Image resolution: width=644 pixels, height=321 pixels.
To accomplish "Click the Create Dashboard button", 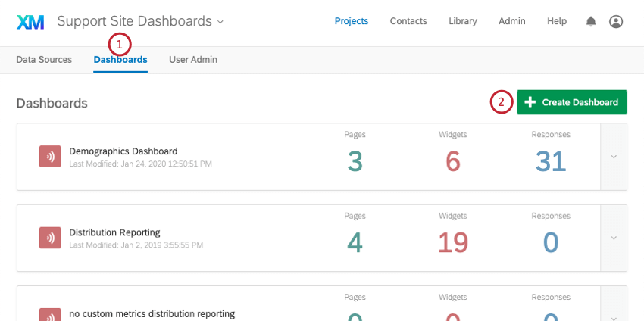I will click(572, 102).
